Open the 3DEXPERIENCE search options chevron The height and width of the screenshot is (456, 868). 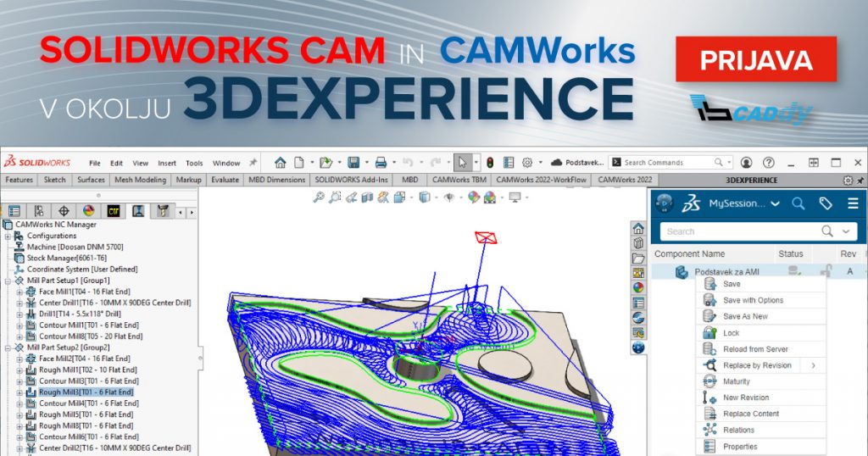tap(846, 231)
